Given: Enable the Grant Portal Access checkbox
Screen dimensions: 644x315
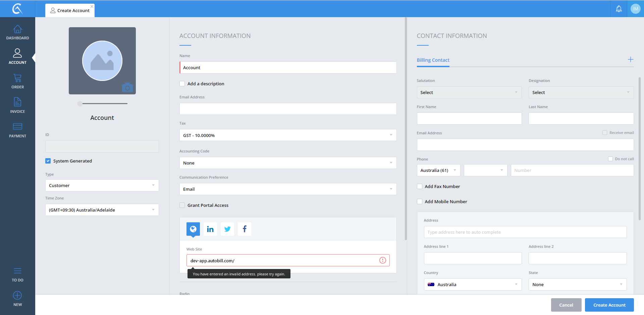Looking at the screenshot, I should [182, 205].
